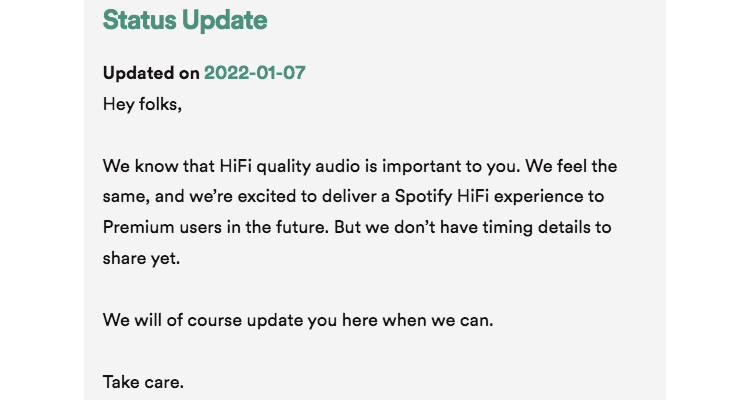Click the Status Update heading
Image resolution: width=750 pixels, height=400 pixels.
[185, 20]
